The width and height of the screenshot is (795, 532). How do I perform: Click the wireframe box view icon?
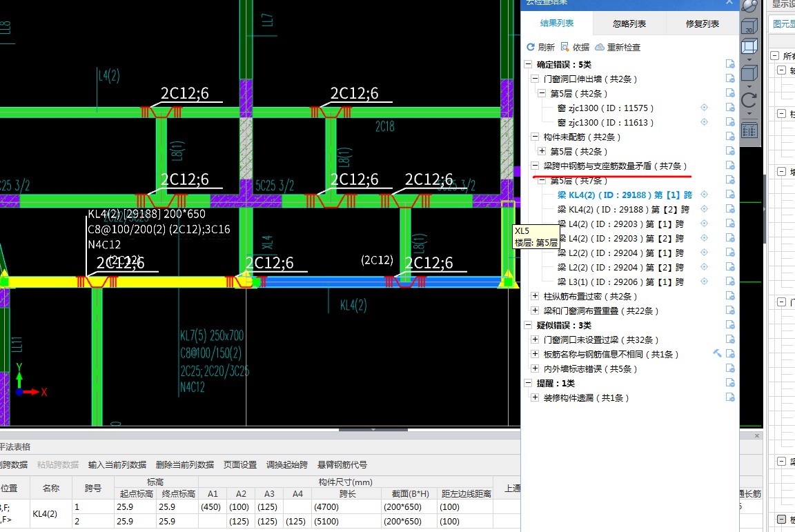click(x=749, y=47)
